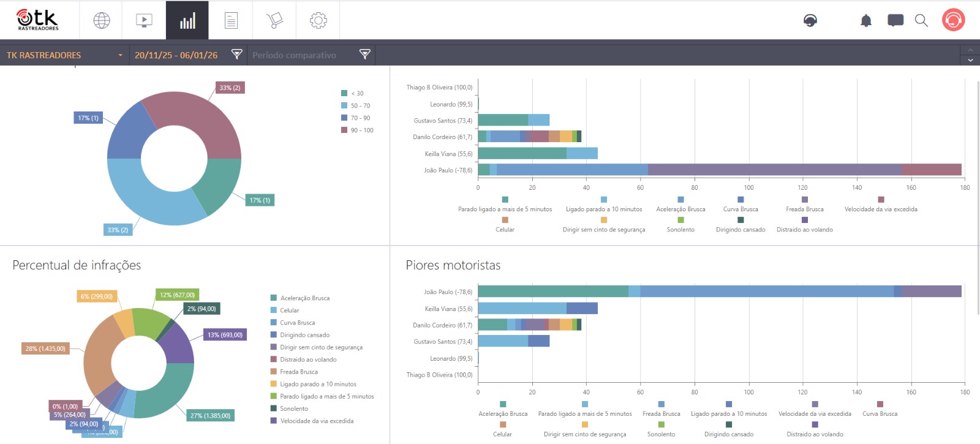Open the headset support icon
Screen dimensions: 980x444
pyautogui.click(x=810, y=21)
